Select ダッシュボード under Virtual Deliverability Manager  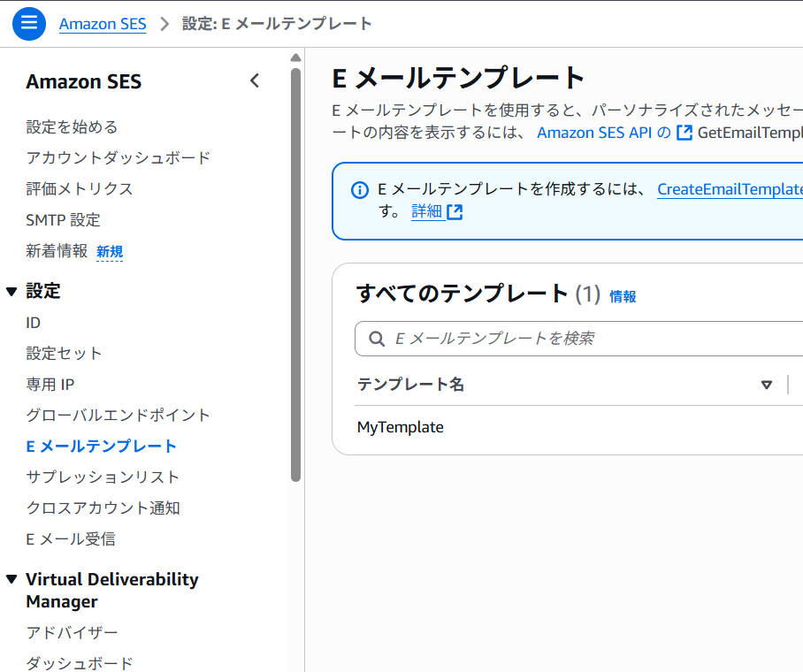[80, 663]
